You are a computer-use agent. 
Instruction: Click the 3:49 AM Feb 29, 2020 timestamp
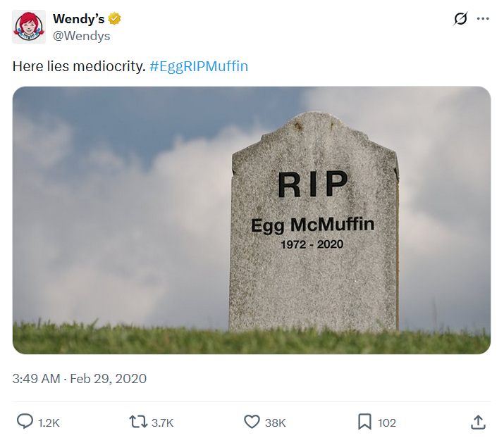[x=80, y=379]
